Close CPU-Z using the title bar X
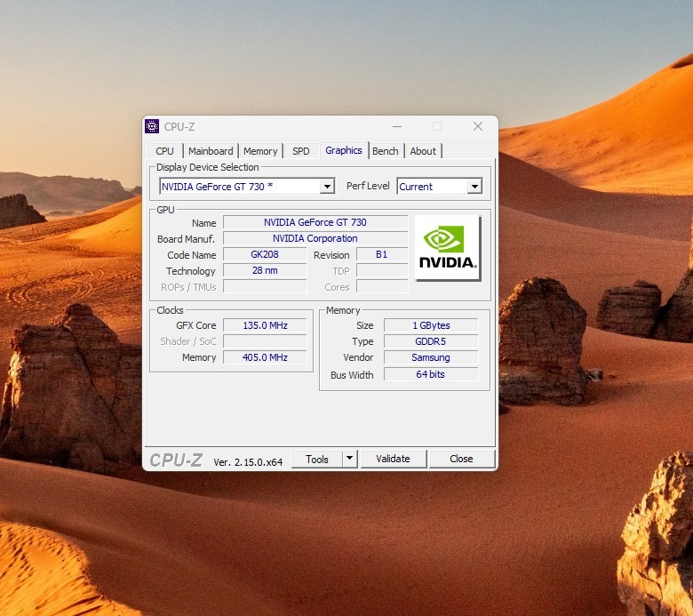Screen dimensions: 693x616 [478, 126]
